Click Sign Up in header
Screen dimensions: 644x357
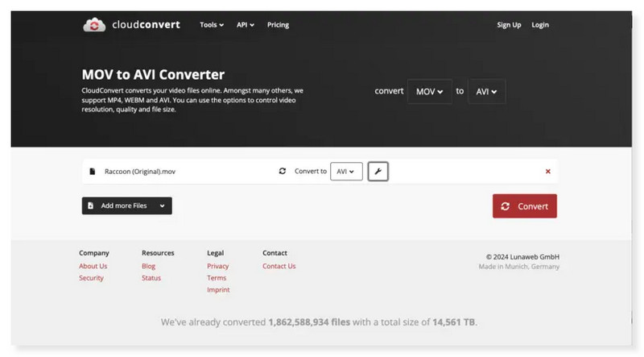[509, 25]
